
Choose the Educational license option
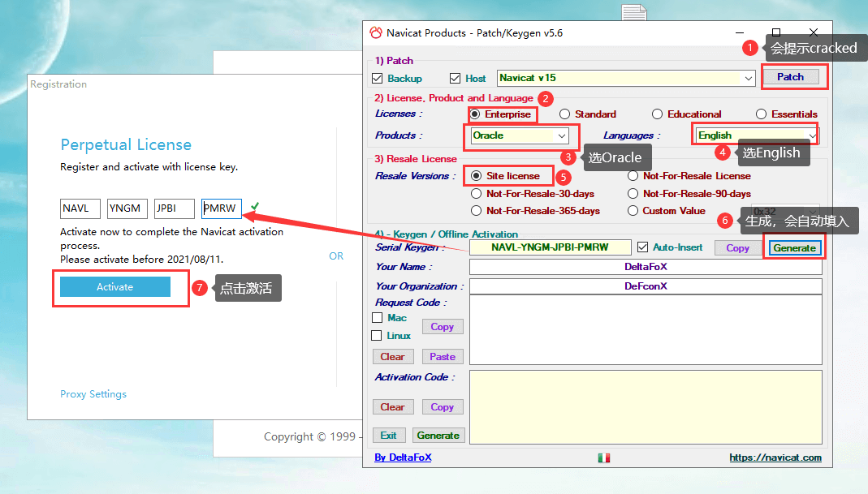click(657, 114)
